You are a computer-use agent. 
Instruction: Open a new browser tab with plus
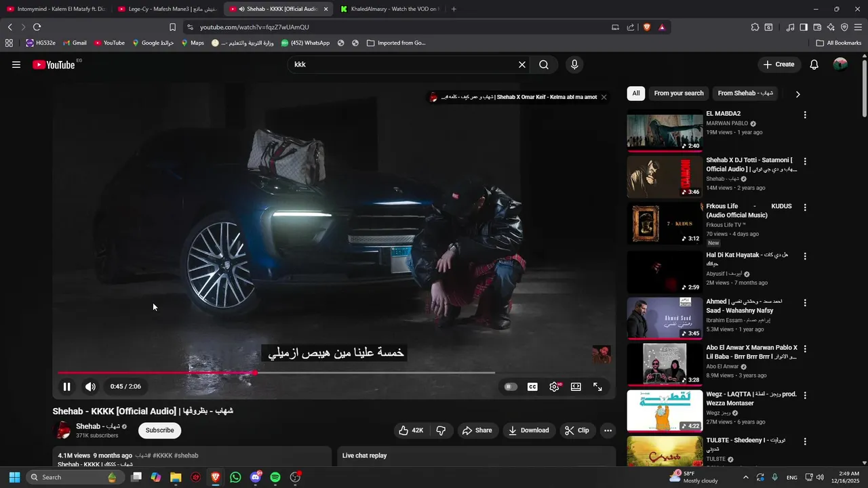454,9
